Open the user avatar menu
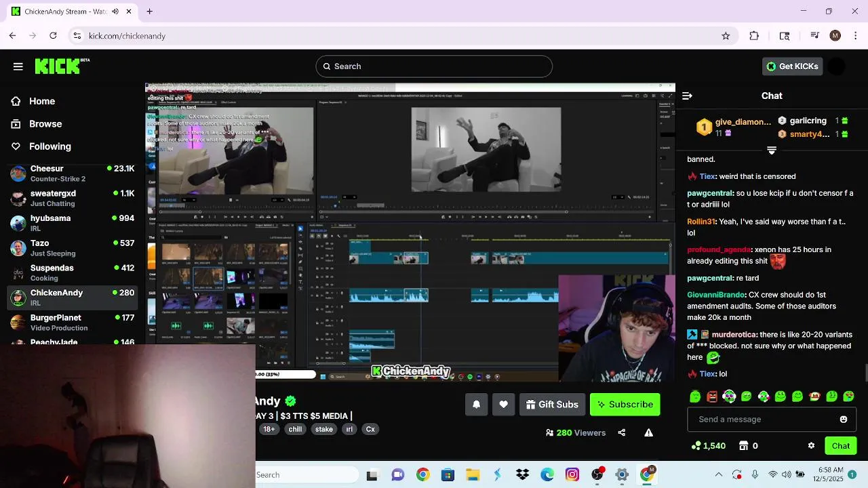Image resolution: width=868 pixels, height=488 pixels. click(x=837, y=66)
